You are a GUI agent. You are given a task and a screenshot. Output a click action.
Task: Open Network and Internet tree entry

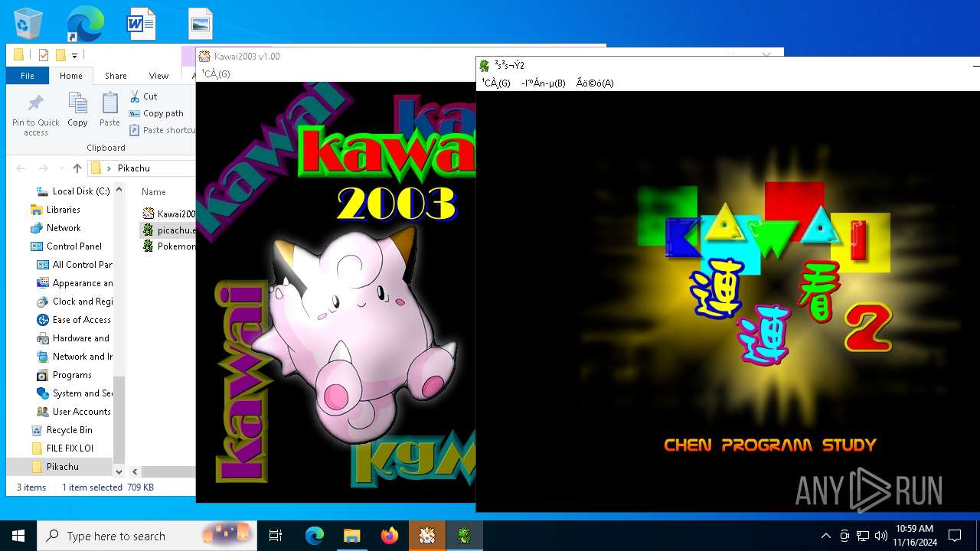click(74, 357)
